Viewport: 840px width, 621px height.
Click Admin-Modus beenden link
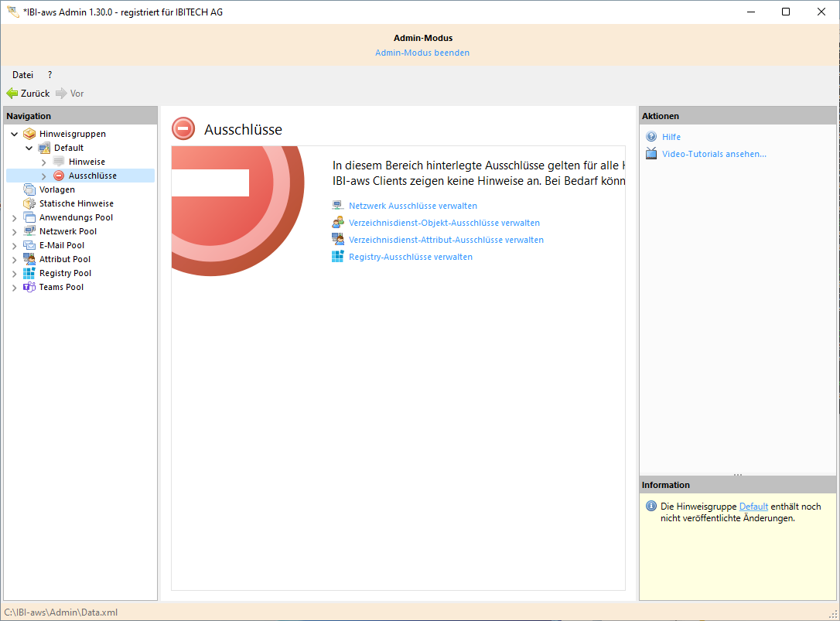click(x=422, y=53)
